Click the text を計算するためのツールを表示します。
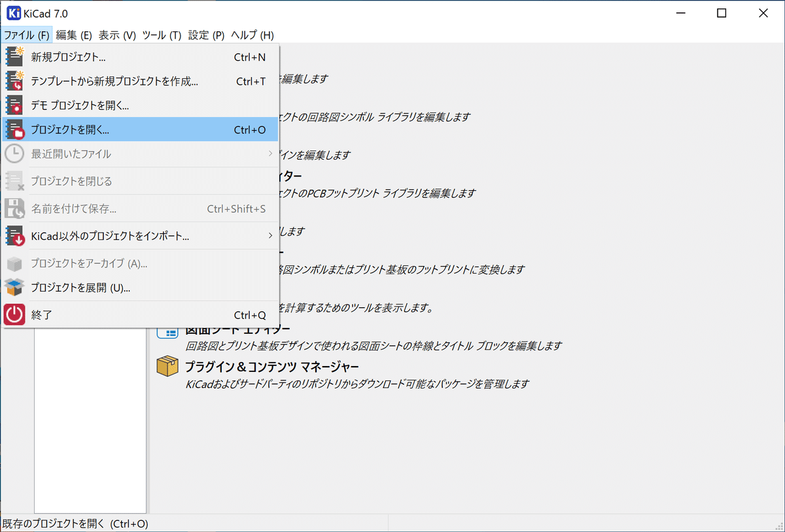785x532 pixels. click(x=357, y=308)
